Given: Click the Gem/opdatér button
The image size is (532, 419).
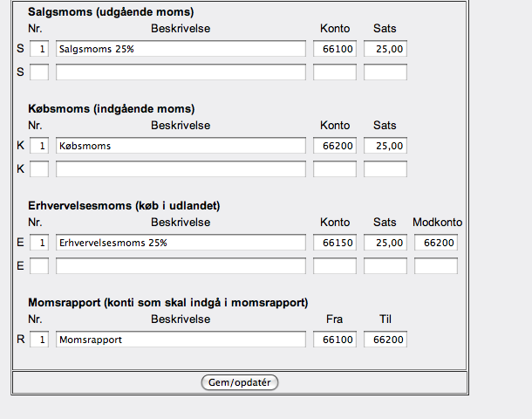Looking at the screenshot, I should coord(240,382).
